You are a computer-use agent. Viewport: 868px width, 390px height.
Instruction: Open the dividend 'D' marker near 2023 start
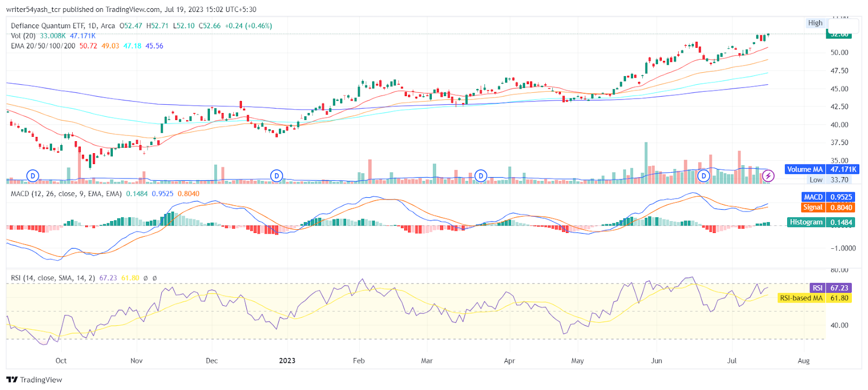pyautogui.click(x=277, y=176)
